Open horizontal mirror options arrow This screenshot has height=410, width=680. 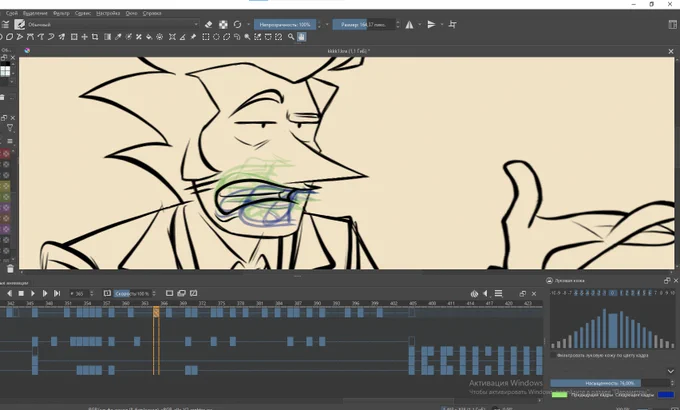pos(420,25)
